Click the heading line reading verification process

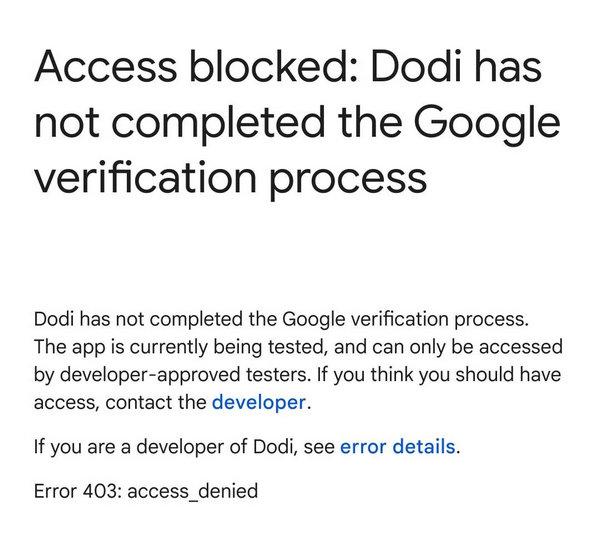230,179
